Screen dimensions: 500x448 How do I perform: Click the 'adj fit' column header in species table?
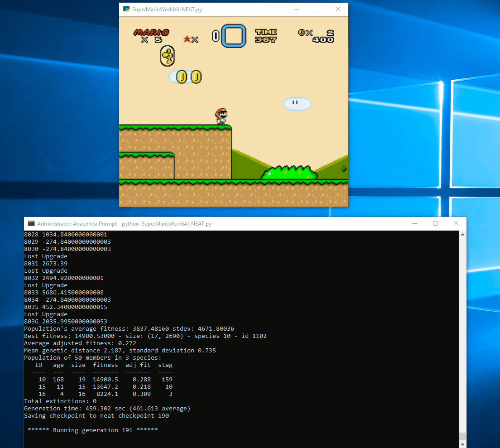tap(138, 365)
